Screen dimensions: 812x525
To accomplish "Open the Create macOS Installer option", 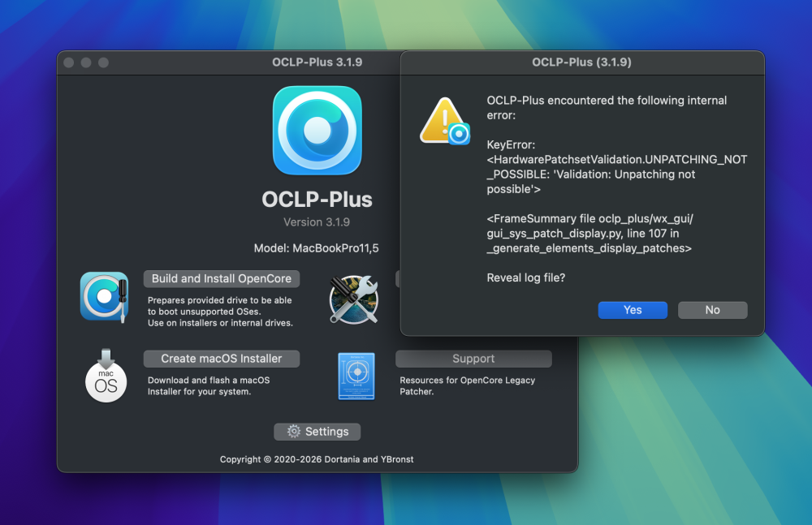I will 222,359.
